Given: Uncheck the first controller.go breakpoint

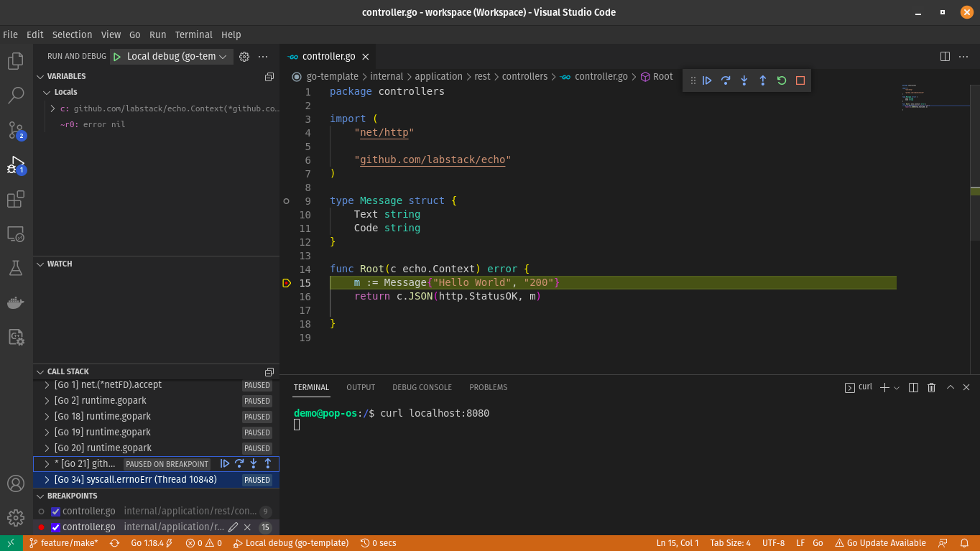Looking at the screenshot, I should click(55, 511).
